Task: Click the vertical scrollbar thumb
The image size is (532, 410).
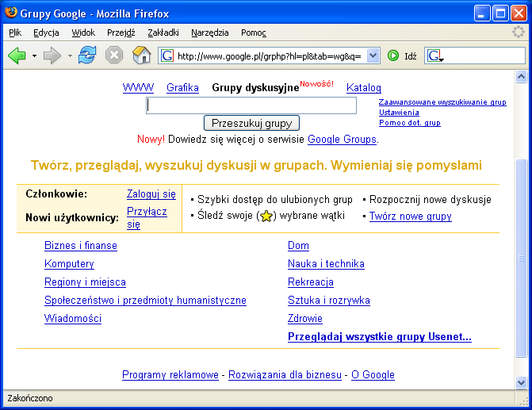Action: point(521,259)
